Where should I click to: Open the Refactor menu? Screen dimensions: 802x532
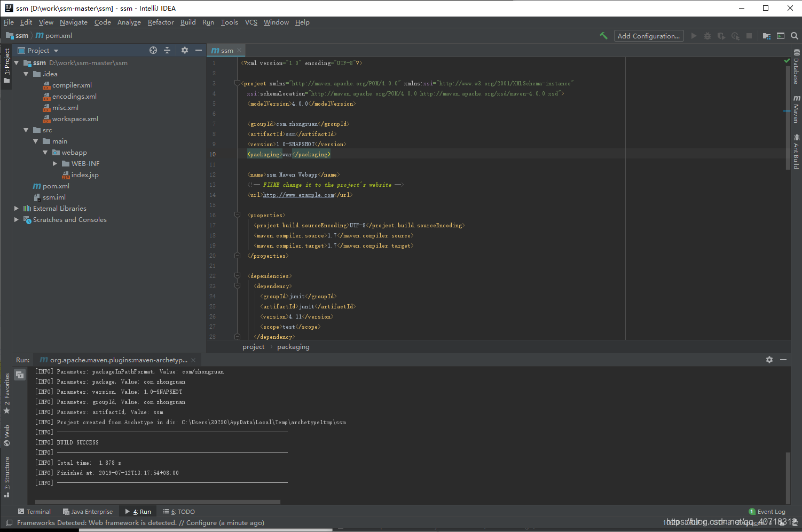click(x=161, y=22)
